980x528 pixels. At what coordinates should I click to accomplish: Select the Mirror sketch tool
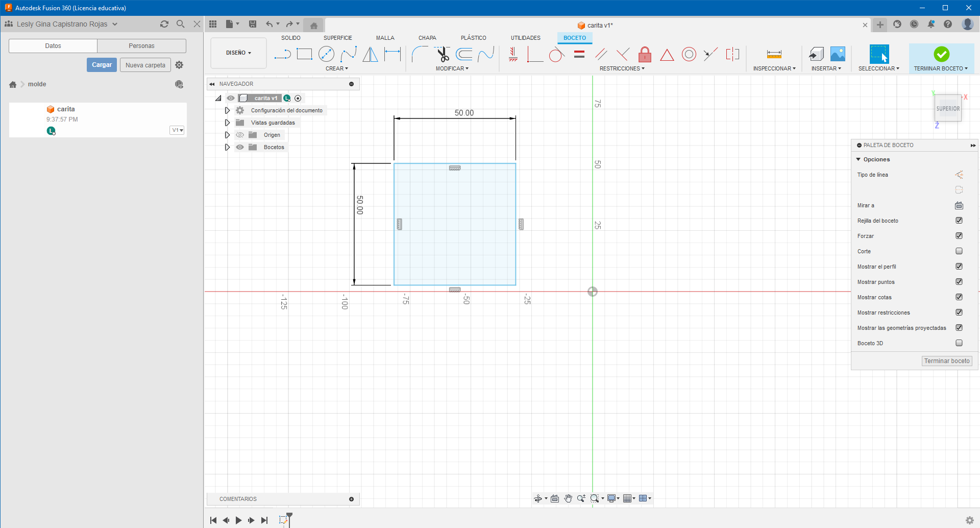pos(371,54)
